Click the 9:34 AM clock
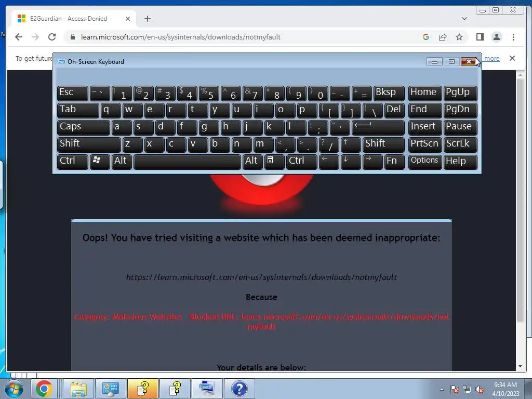This screenshot has width=532, height=399. coord(506,385)
